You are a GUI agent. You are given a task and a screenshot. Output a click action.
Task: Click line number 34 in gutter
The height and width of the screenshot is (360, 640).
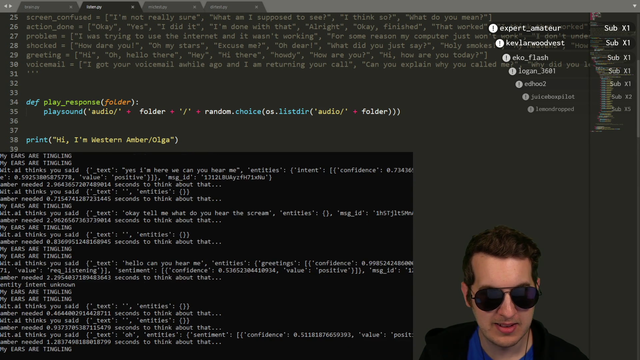coord(14,102)
